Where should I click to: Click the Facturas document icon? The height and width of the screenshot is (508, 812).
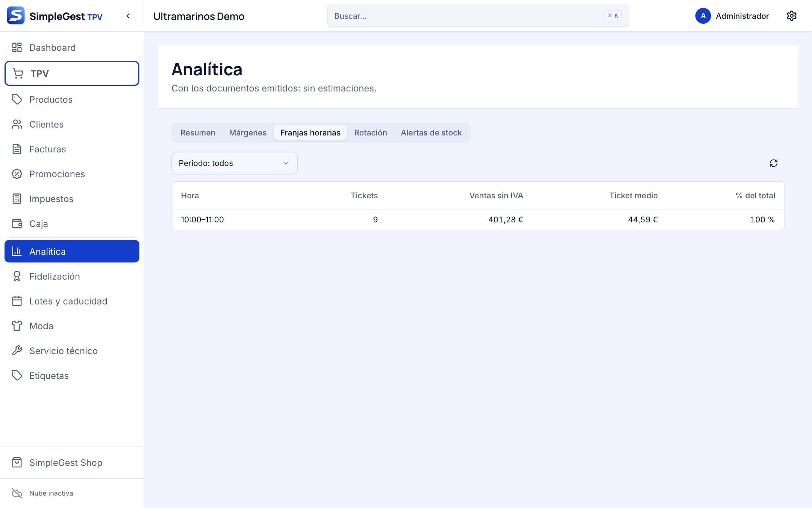click(17, 149)
